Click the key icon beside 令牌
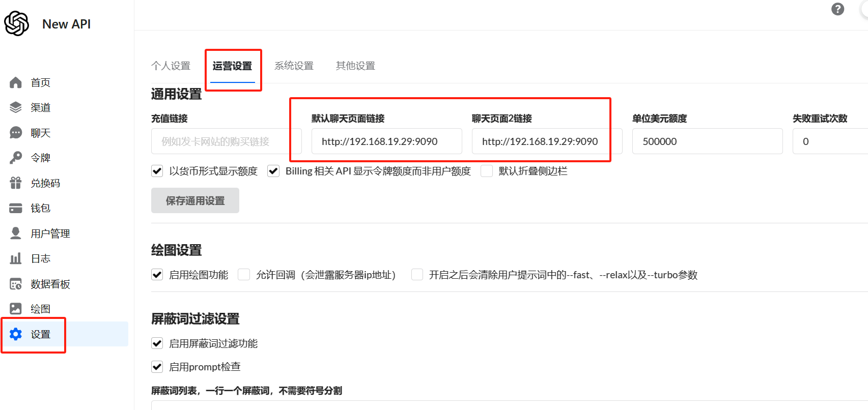 coord(16,158)
